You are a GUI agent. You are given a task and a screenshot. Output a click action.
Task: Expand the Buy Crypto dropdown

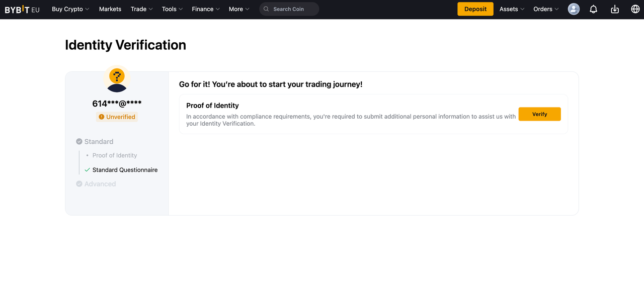[x=70, y=9]
